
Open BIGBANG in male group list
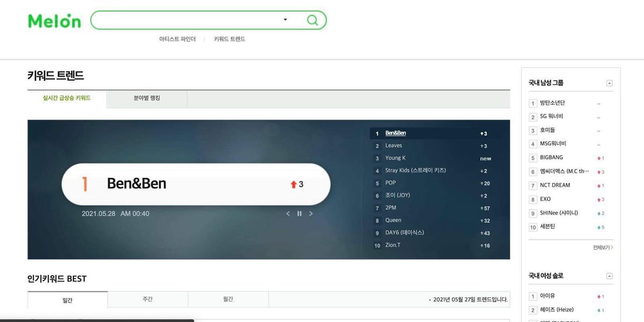(x=552, y=157)
